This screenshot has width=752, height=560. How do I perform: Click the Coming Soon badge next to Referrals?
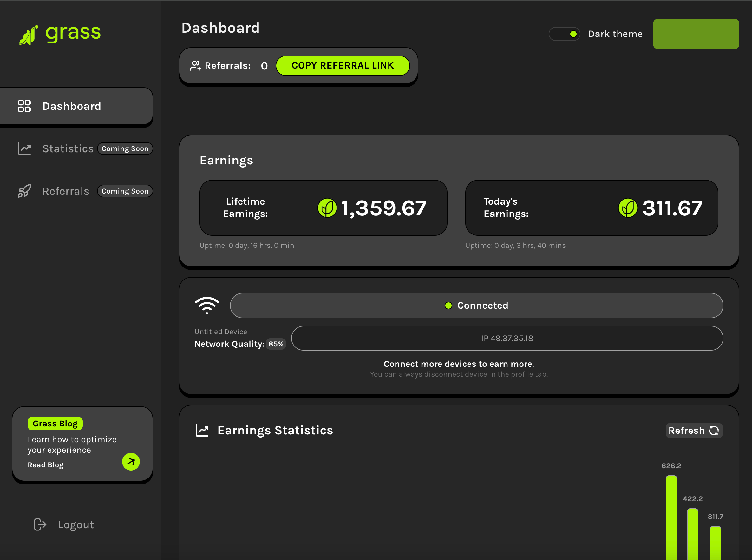(125, 191)
